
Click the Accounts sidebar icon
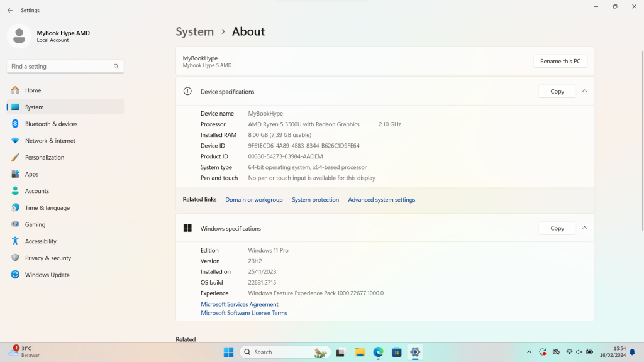pos(15,191)
